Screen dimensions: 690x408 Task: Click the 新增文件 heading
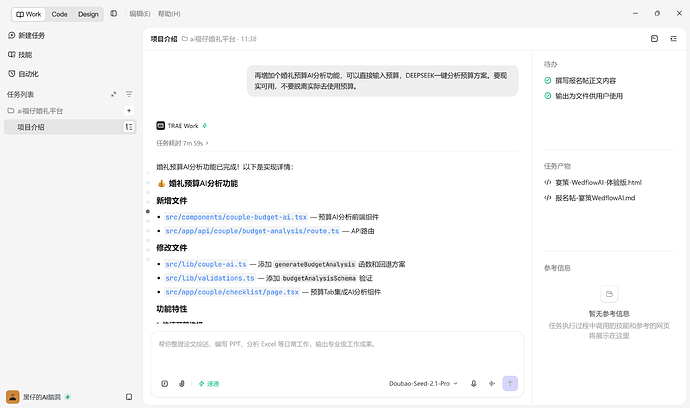point(172,201)
